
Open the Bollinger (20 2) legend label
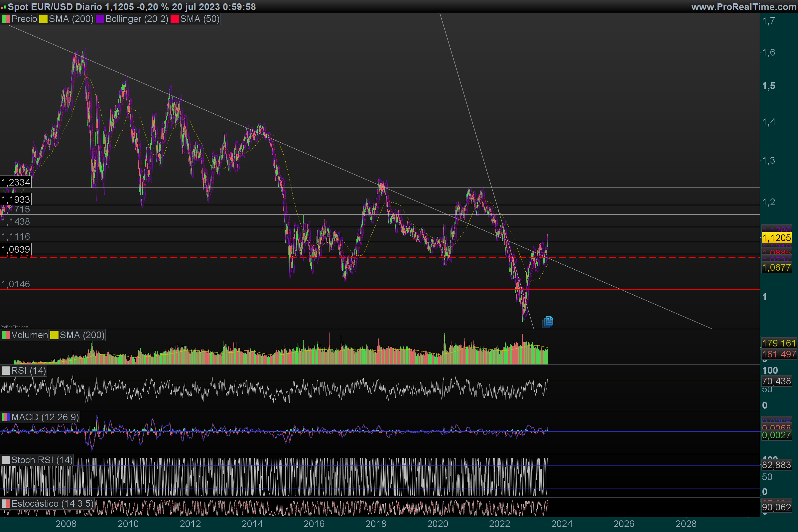click(136, 19)
